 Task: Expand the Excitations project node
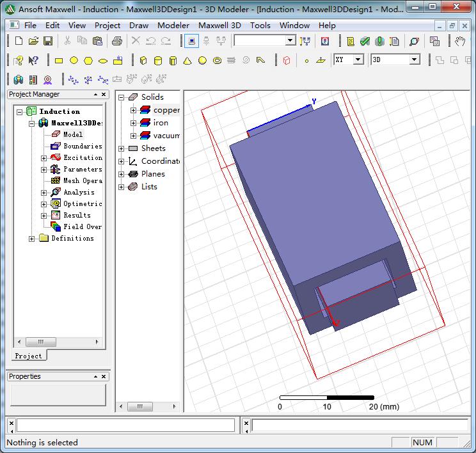click(44, 158)
